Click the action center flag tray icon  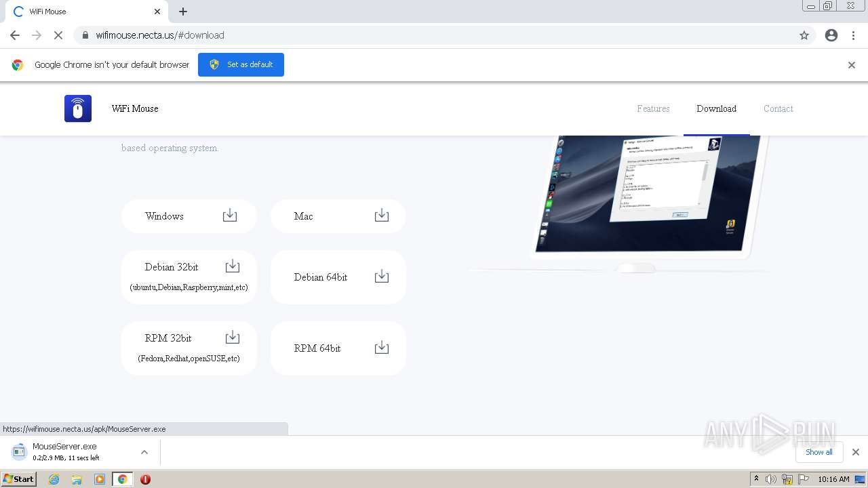[x=804, y=479]
